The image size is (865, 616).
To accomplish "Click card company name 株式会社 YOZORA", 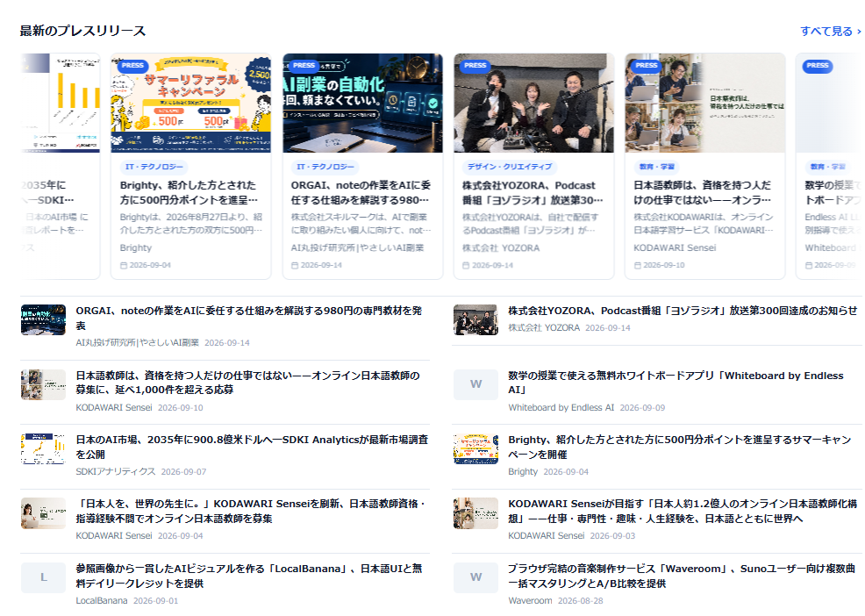I will (x=501, y=248).
